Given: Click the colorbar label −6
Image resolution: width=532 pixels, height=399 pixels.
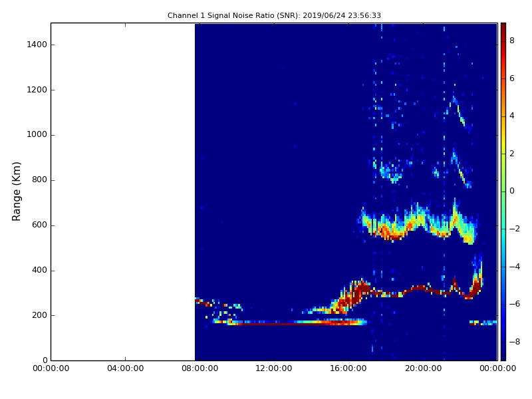Looking at the screenshot, I should click(515, 304).
